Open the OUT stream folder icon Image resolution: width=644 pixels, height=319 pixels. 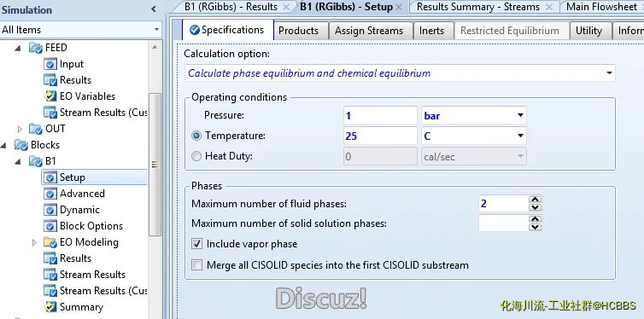[36, 129]
